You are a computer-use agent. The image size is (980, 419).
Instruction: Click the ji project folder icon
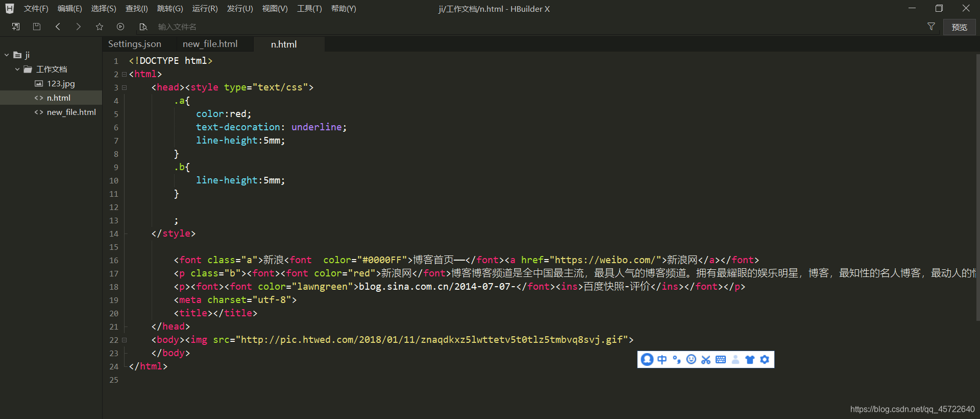click(17, 55)
